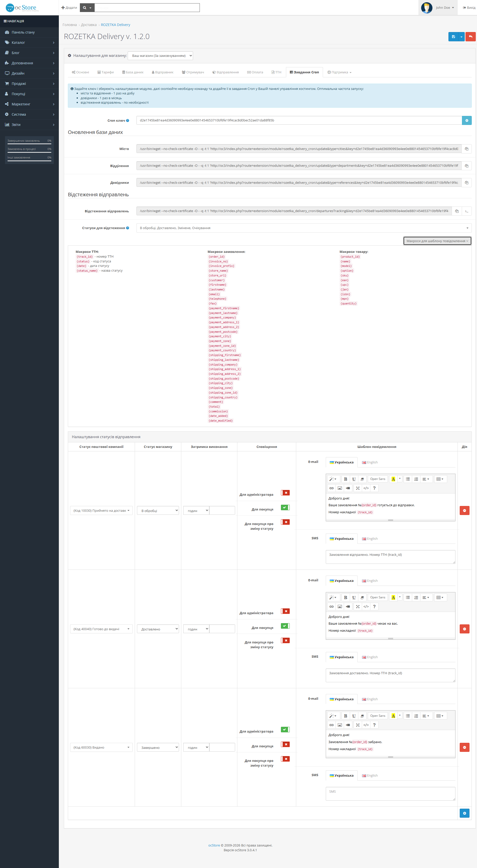The width and height of the screenshot is (477, 868).
Task: Copy the Відстеження відправлень command
Action: click(457, 211)
